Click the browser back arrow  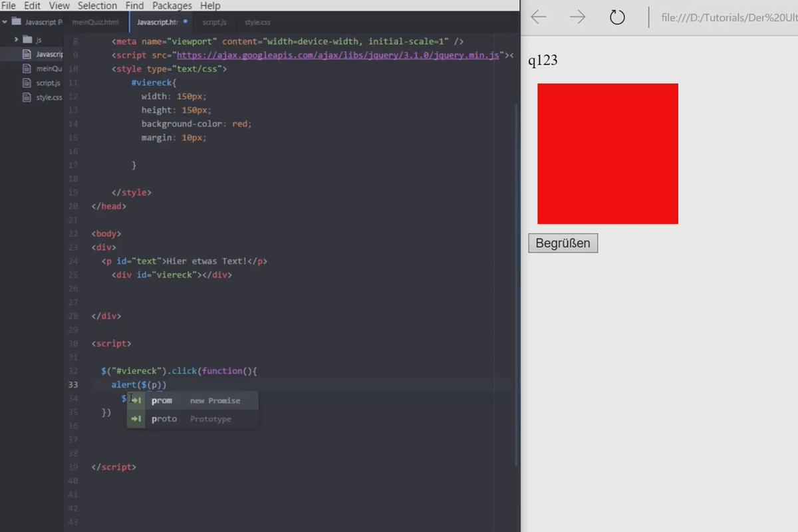point(539,17)
